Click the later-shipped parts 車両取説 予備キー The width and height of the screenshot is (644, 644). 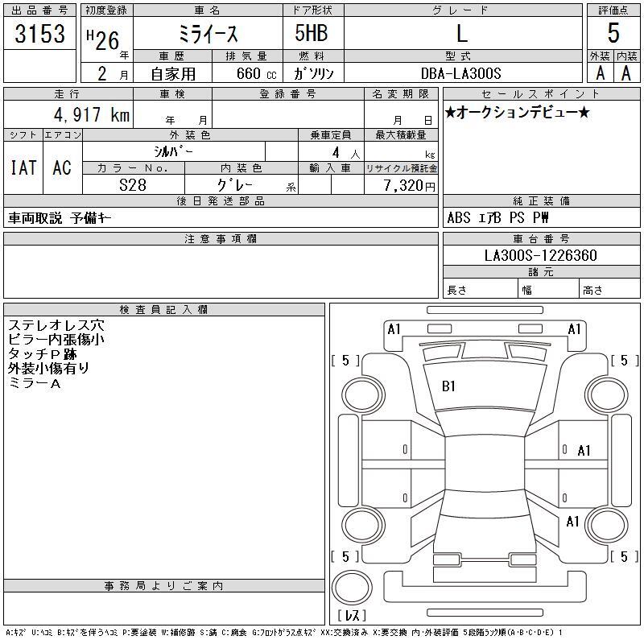click(x=60, y=218)
